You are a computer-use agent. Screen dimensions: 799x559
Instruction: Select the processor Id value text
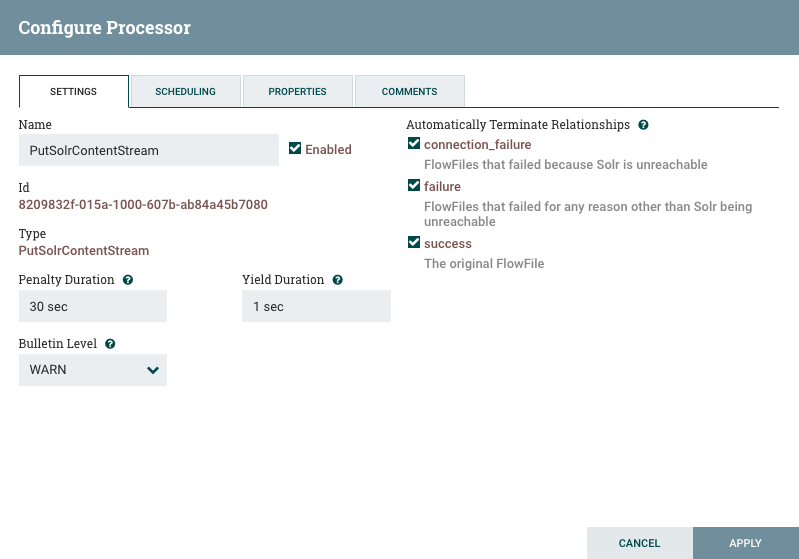point(143,205)
